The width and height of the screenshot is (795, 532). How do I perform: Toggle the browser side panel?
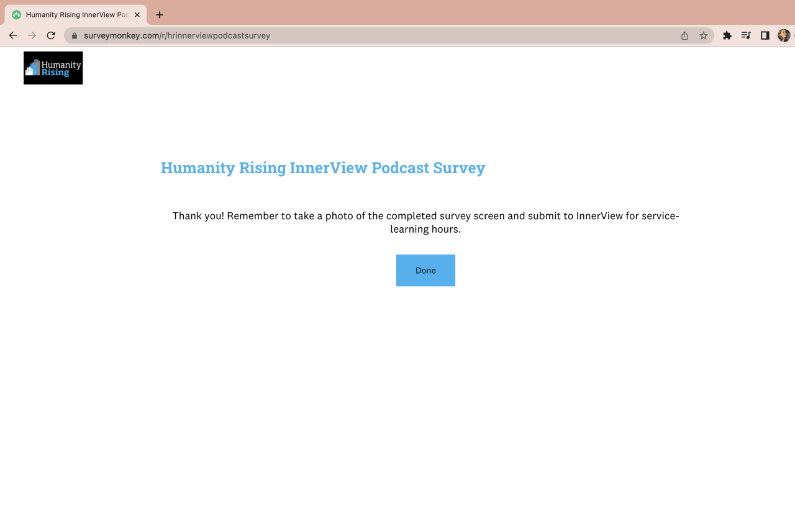[x=765, y=35]
